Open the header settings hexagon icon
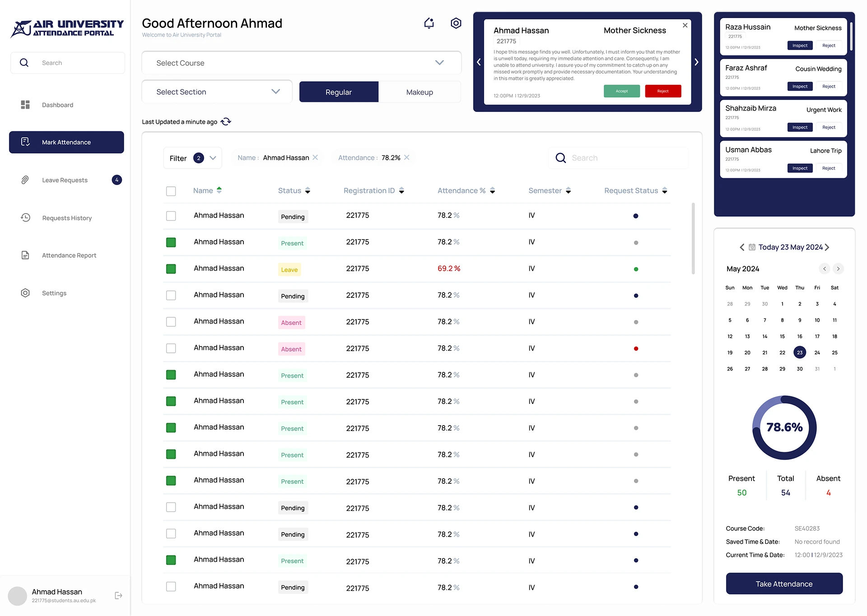 coord(456,23)
